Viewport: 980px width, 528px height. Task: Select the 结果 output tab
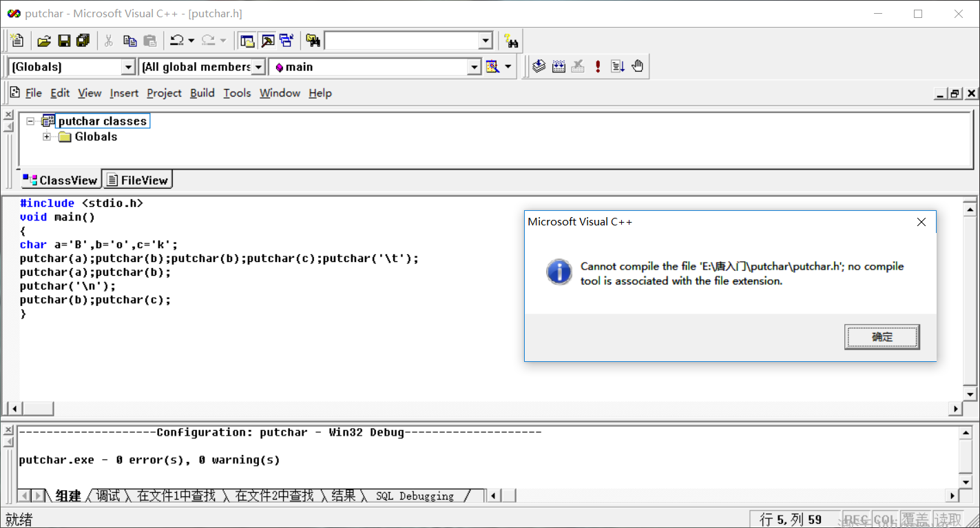click(343, 496)
